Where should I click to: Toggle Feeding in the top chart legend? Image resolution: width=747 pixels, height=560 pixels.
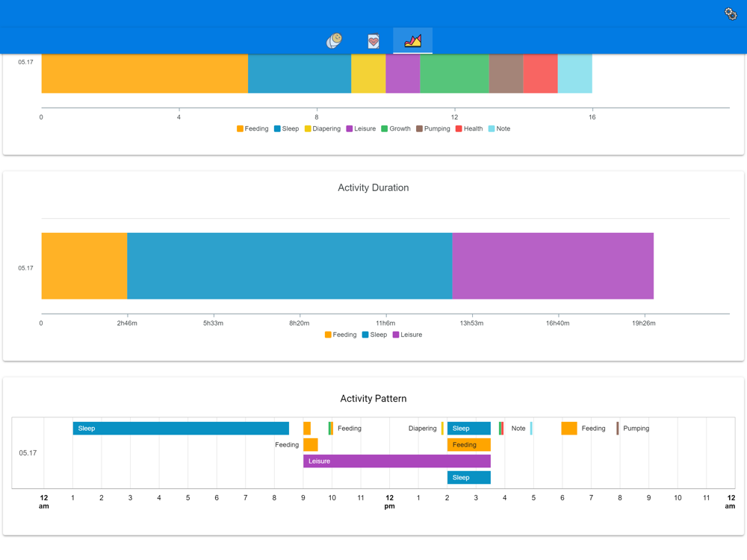click(x=252, y=129)
